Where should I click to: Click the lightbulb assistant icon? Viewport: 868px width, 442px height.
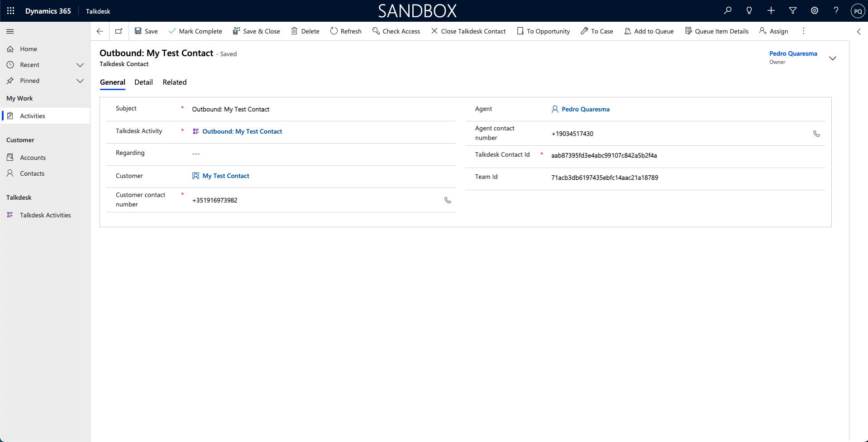coord(749,11)
